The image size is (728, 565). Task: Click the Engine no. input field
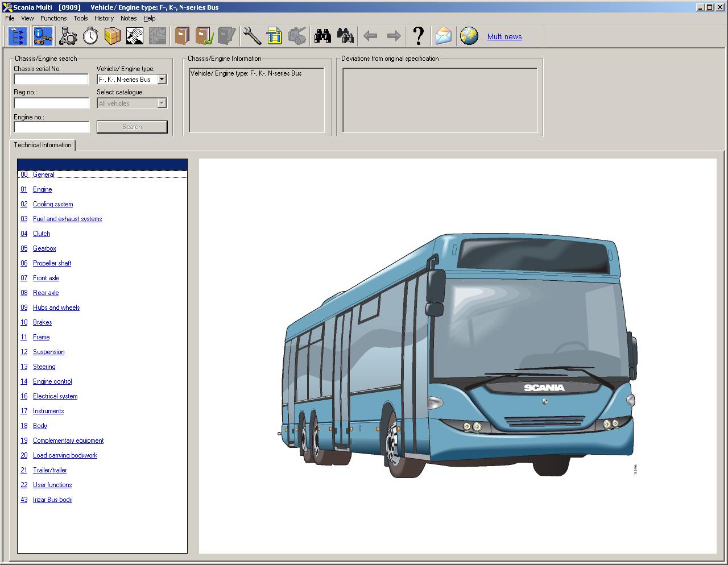pos(52,127)
